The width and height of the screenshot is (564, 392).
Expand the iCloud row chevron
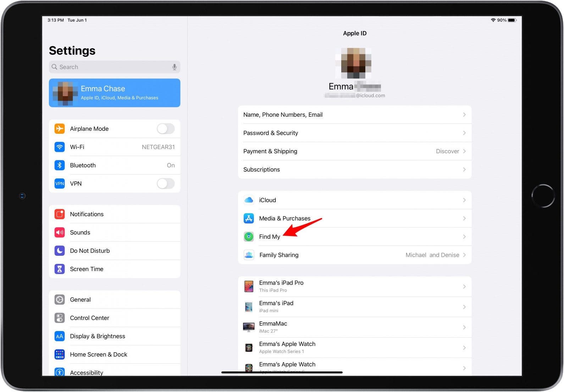pyautogui.click(x=464, y=200)
